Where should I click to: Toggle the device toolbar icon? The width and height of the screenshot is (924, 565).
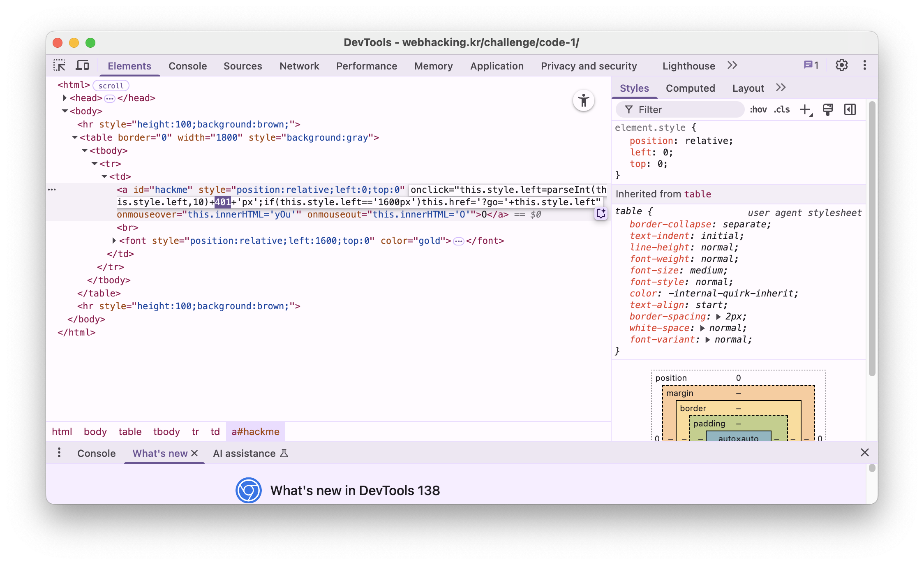[83, 65]
